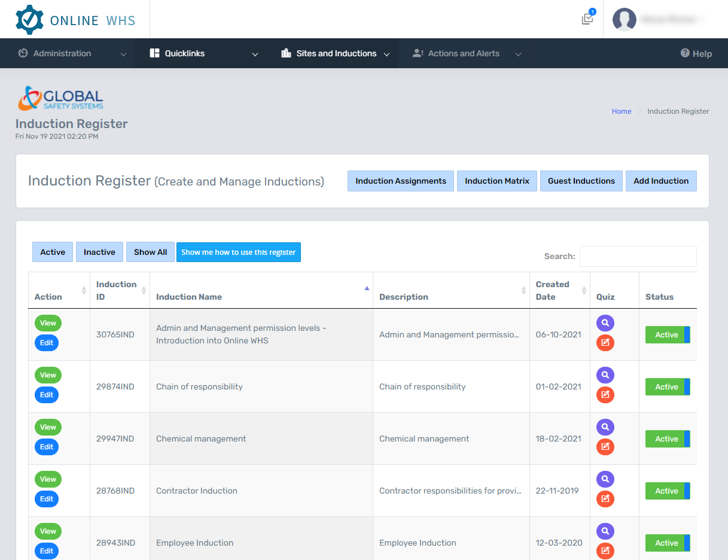Show only Inactive inductions
Image resolution: width=728 pixels, height=560 pixels.
click(x=99, y=252)
